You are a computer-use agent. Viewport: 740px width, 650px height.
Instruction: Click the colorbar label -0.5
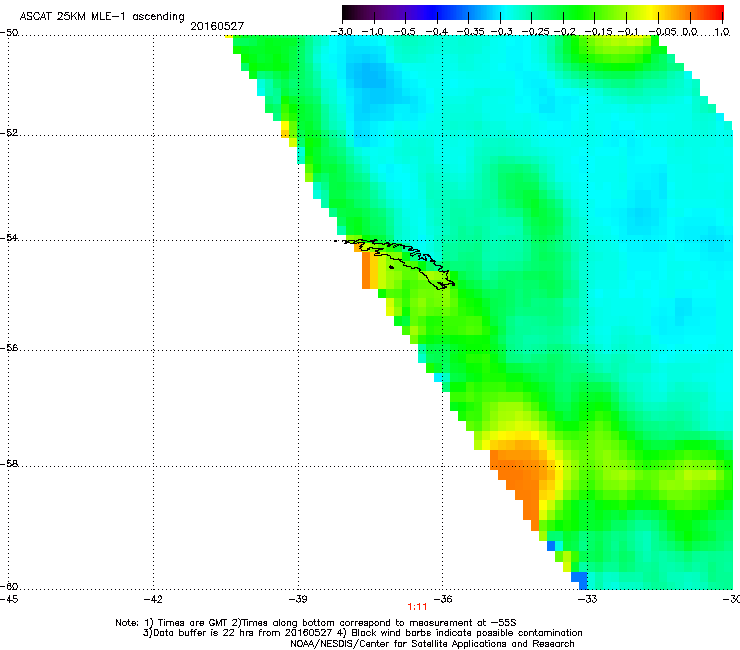click(405, 32)
